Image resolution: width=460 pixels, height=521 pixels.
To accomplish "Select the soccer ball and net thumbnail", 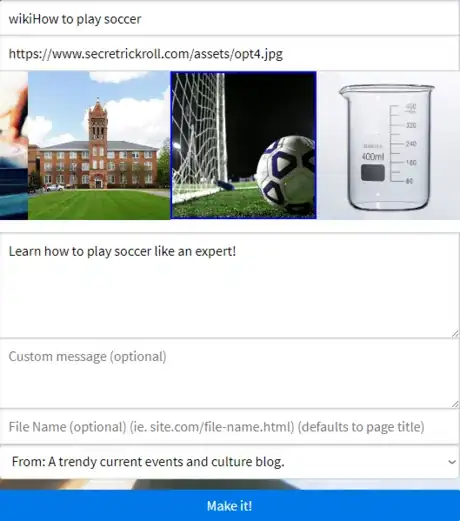I will pyautogui.click(x=243, y=145).
